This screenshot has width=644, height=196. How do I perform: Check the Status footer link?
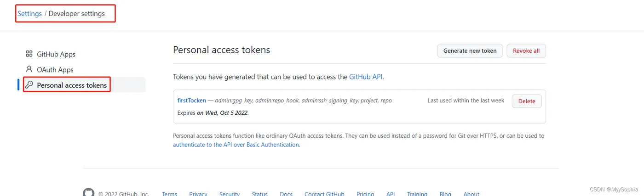(259, 194)
